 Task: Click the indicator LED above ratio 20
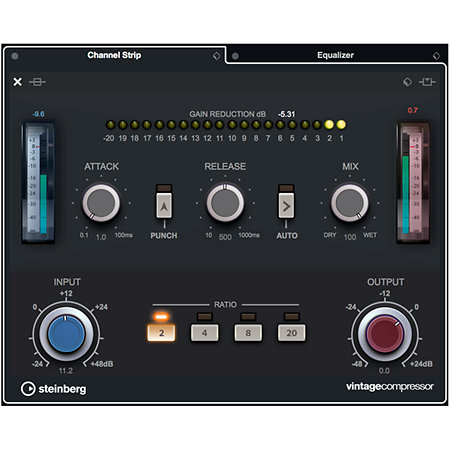click(x=292, y=316)
